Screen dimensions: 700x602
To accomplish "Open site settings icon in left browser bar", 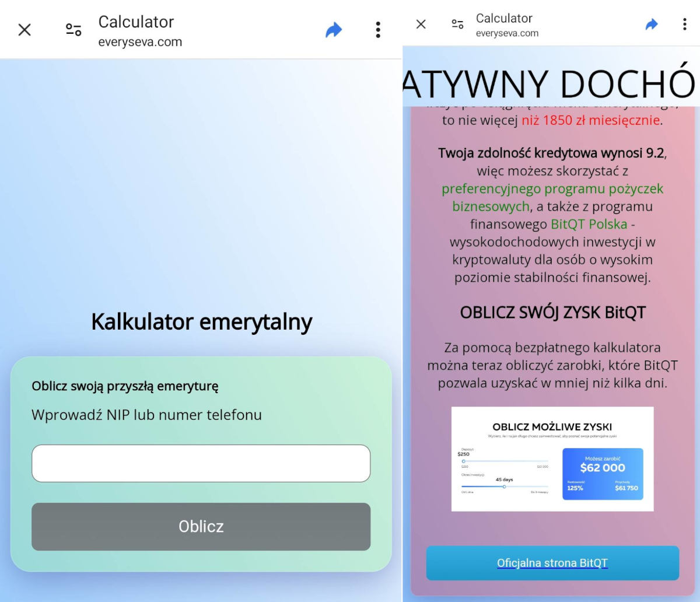I will click(73, 30).
